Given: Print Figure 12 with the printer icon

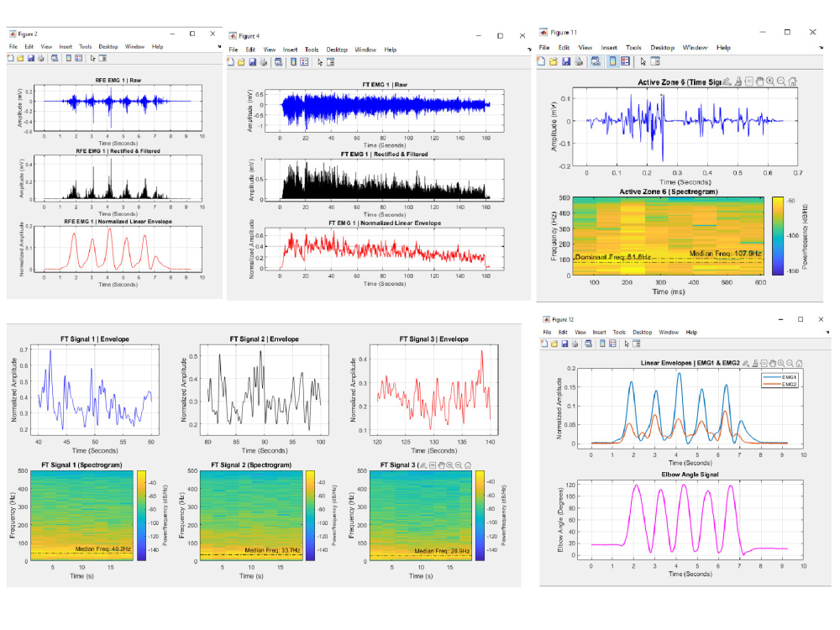Looking at the screenshot, I should [x=575, y=344].
